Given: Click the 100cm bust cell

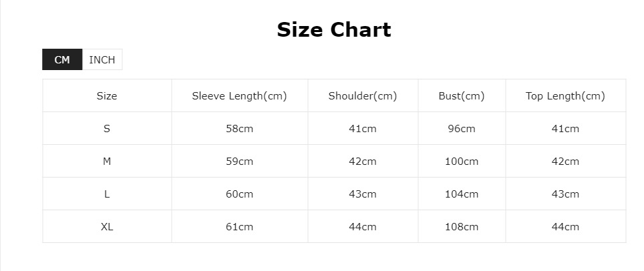Looking at the screenshot, I should click(462, 161).
